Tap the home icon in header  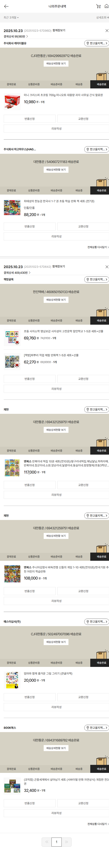point(106,6)
